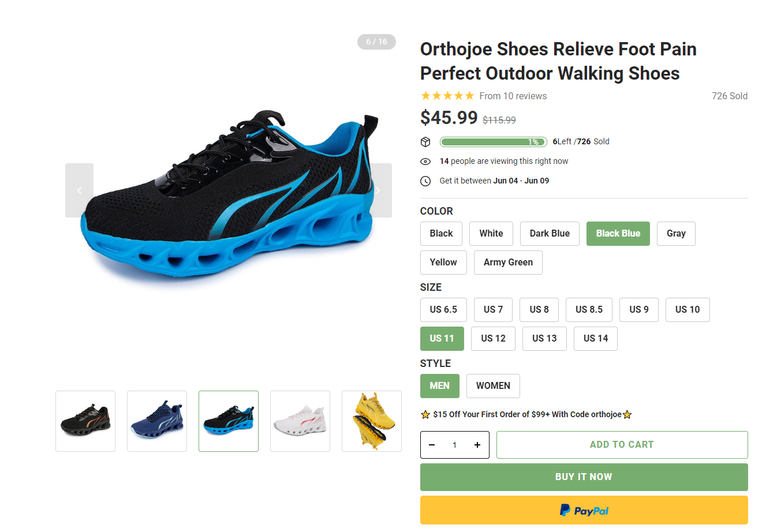The image size is (777, 532).
Task: Select Army Green color
Action: click(508, 263)
